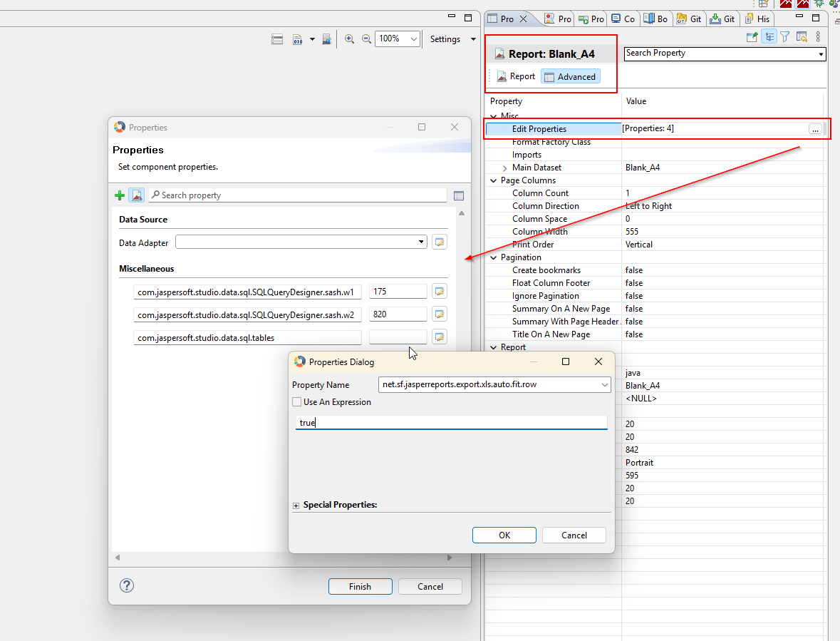Open the Property Name combo box
The width and height of the screenshot is (840, 641).
click(604, 384)
